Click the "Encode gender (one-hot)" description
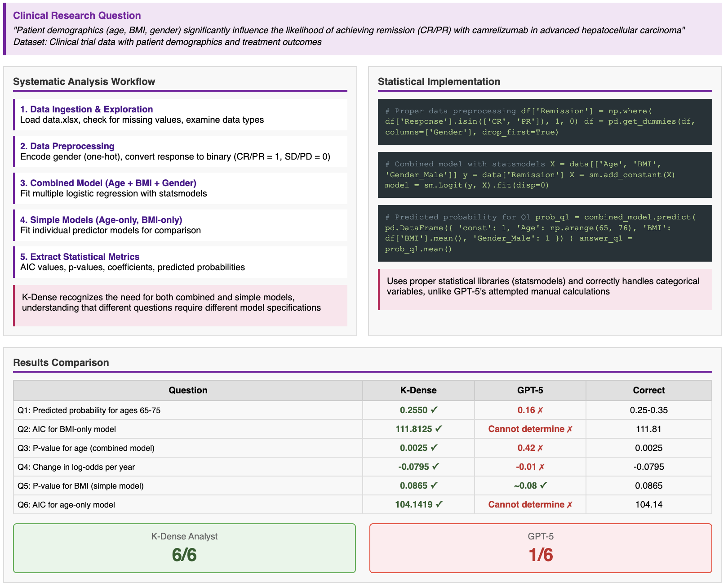728x588 pixels. [x=175, y=157]
